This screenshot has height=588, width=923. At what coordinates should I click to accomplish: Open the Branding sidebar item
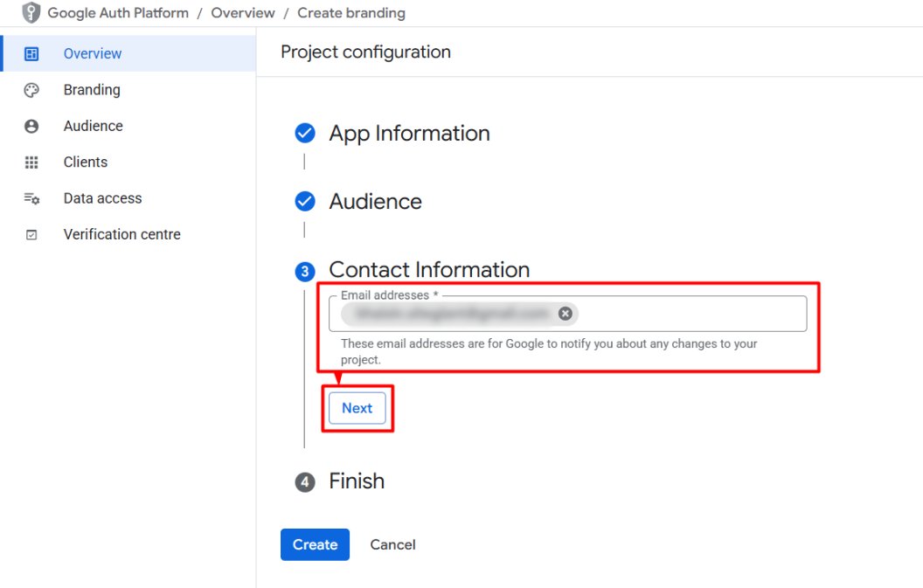click(129, 90)
